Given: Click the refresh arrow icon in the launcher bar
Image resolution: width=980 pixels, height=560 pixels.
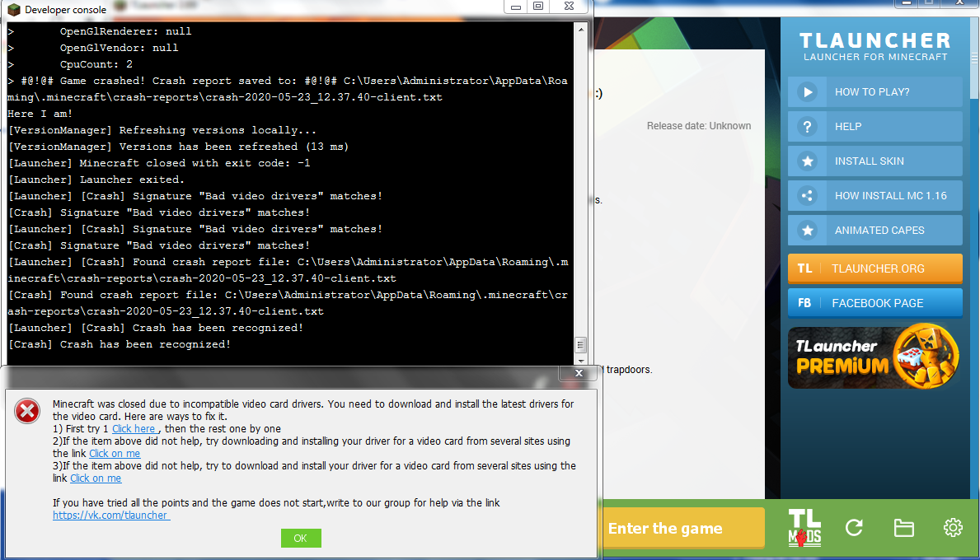Looking at the screenshot, I should tap(854, 528).
